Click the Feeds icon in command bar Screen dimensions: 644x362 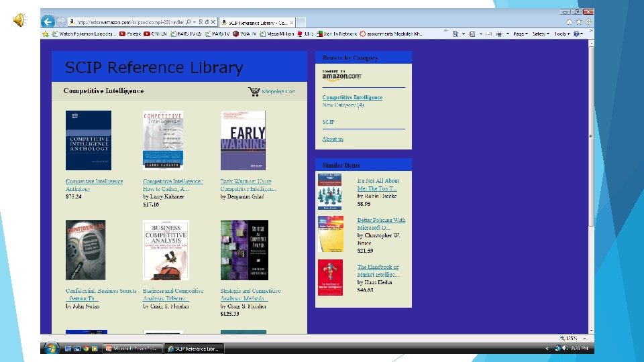[472, 34]
